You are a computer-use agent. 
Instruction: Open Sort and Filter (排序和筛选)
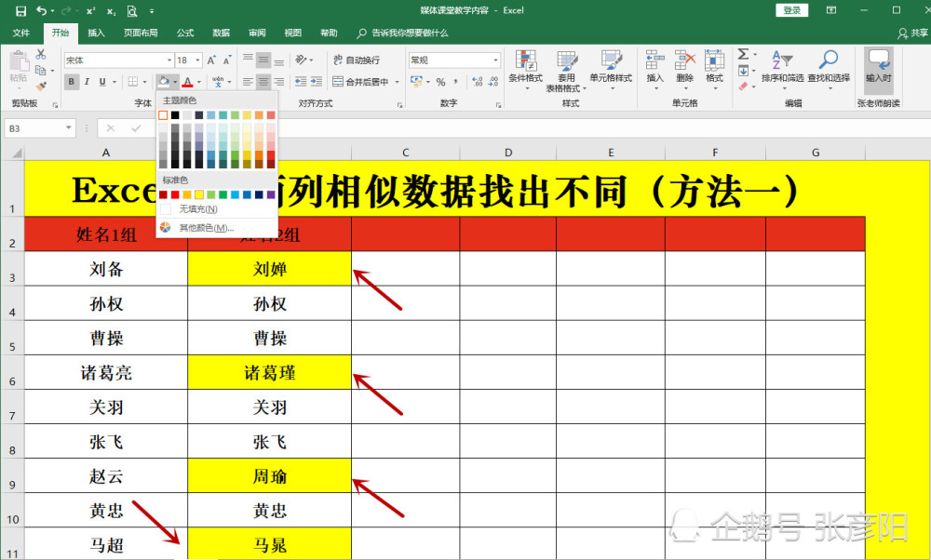click(x=782, y=70)
